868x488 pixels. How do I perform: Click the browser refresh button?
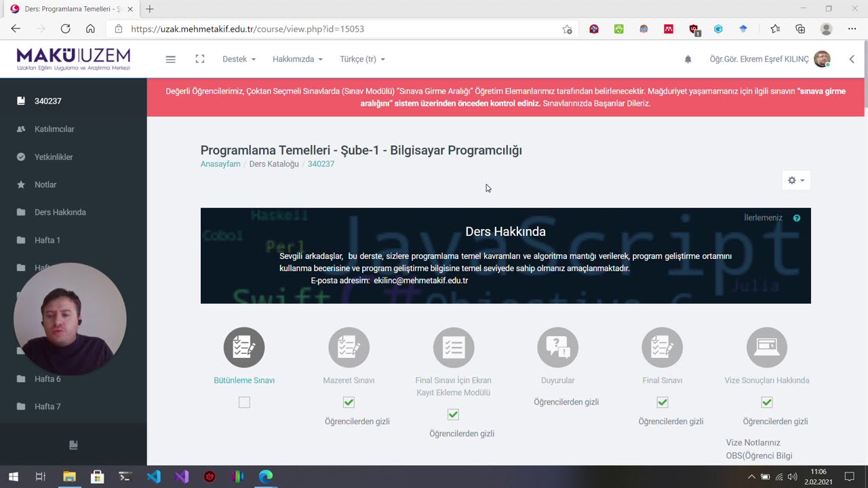pos(65,28)
